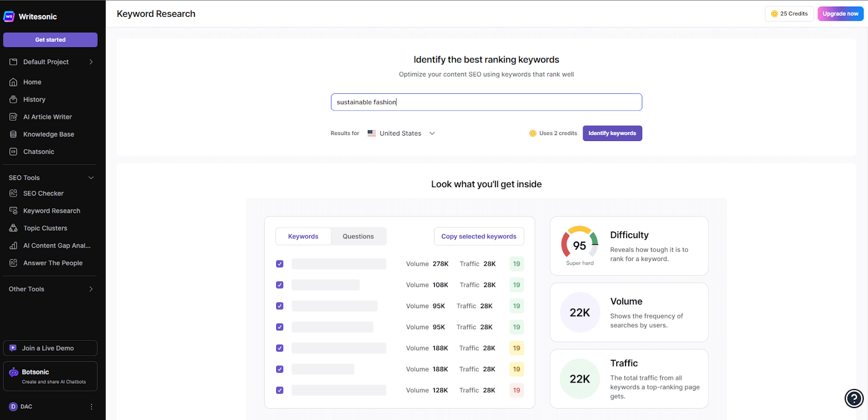Image resolution: width=868 pixels, height=420 pixels.
Task: Click the coin icon beside Uses 2 credits
Action: point(533,133)
